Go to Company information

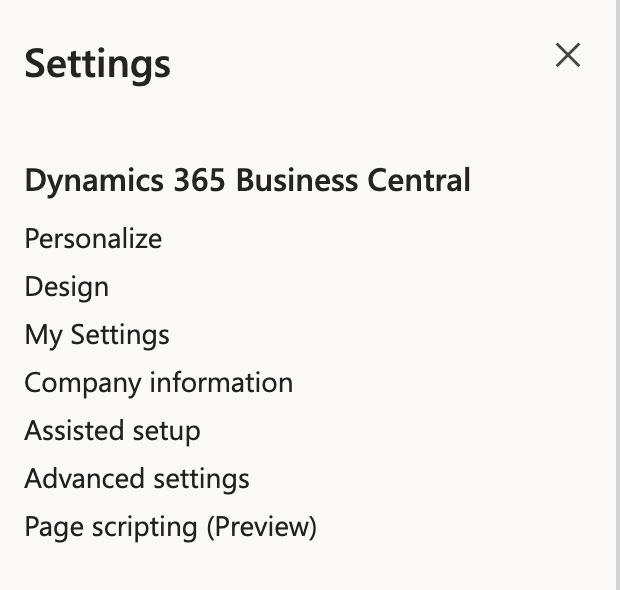tap(158, 383)
